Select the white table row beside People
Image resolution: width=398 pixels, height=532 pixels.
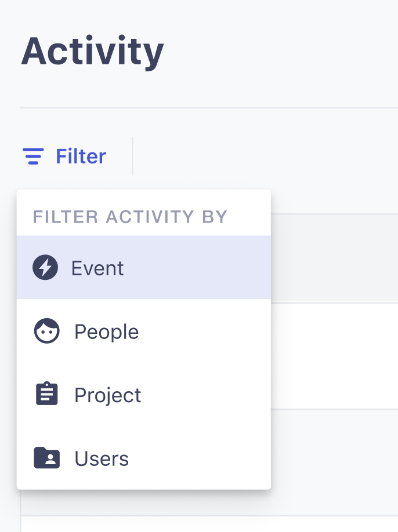(334, 356)
